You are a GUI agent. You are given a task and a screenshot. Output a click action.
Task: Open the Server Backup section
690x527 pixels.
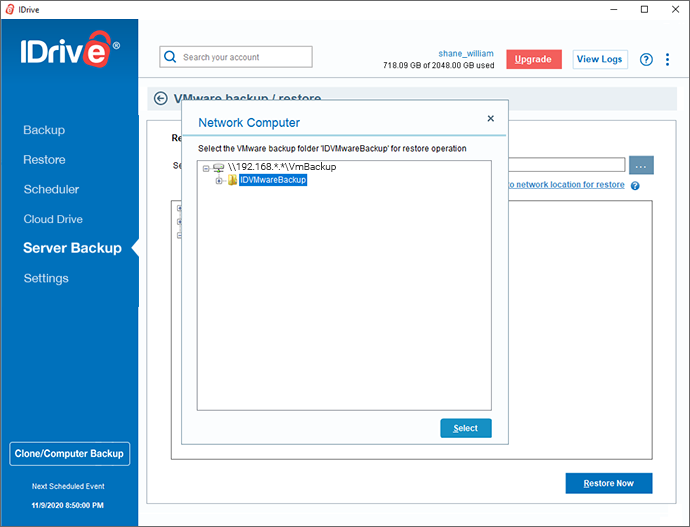[72, 248]
